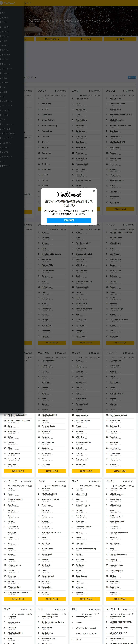Click the history icon for アメリカの過去のトレンドを見る
Screen dimensions: 138x644
pos(46,96)
